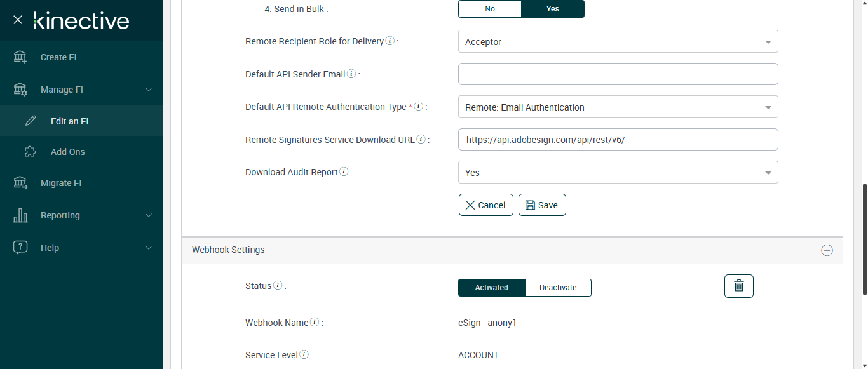Click the trash icon to delete webhook

738,286
